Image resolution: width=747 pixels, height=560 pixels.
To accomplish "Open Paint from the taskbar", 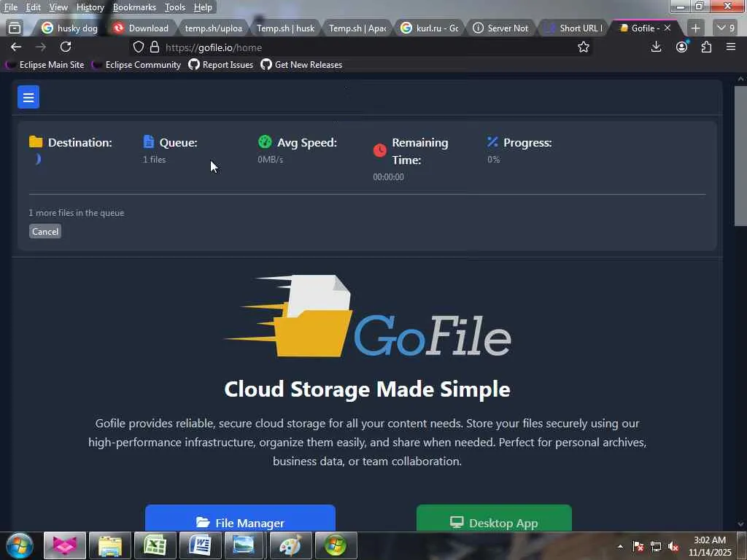I will pyautogui.click(x=290, y=545).
